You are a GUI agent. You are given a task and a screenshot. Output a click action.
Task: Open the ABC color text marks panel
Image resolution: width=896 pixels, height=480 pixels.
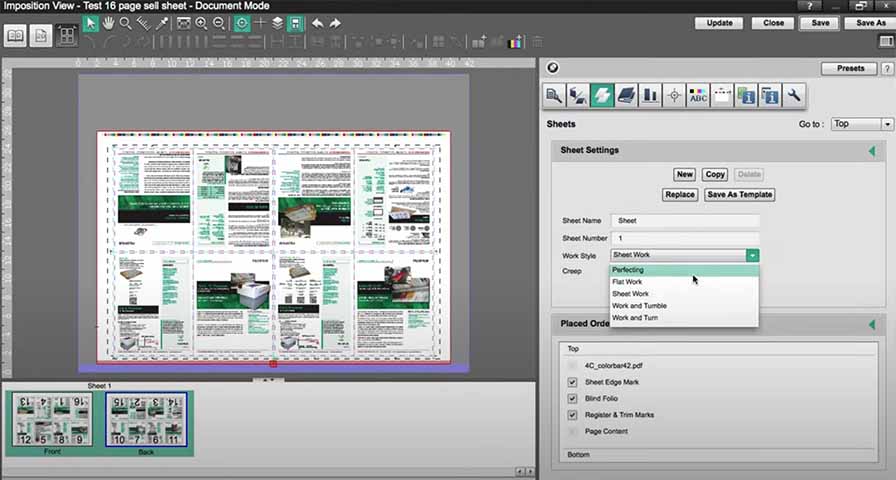[698, 95]
